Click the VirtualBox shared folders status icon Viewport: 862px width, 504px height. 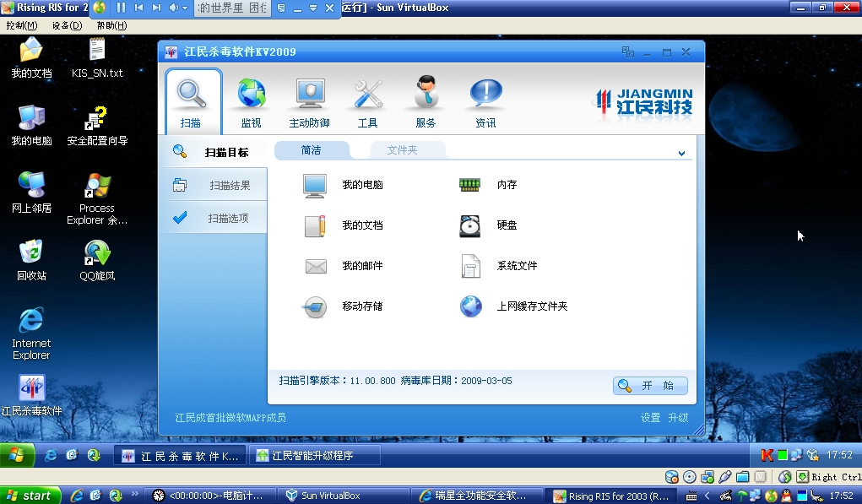(743, 477)
